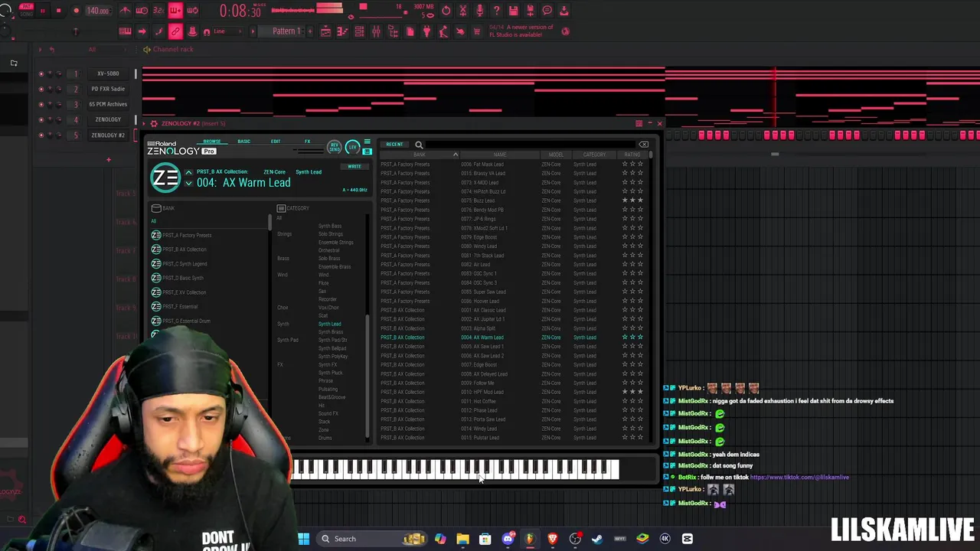Switch to the BROWSE tab in Zenology
The width and height of the screenshot is (980, 551).
coord(212,142)
